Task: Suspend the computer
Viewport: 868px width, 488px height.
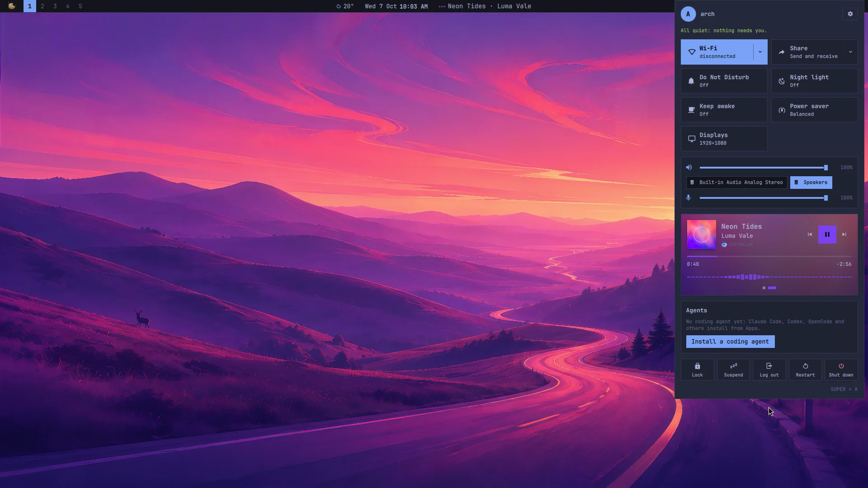Action: click(733, 370)
